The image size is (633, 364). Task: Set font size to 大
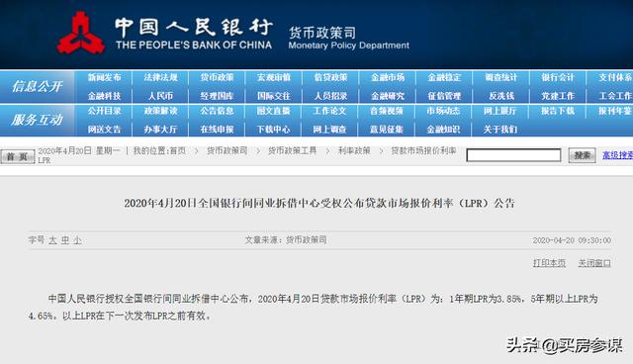coord(52,240)
